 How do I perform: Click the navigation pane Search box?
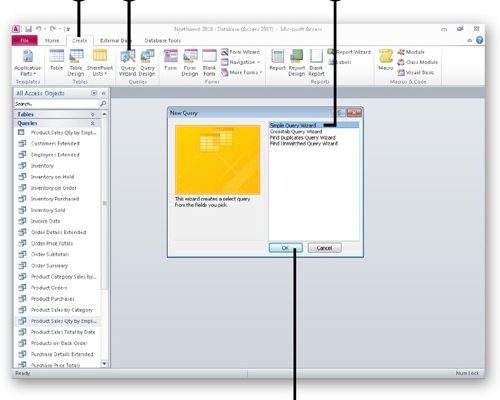(56, 104)
